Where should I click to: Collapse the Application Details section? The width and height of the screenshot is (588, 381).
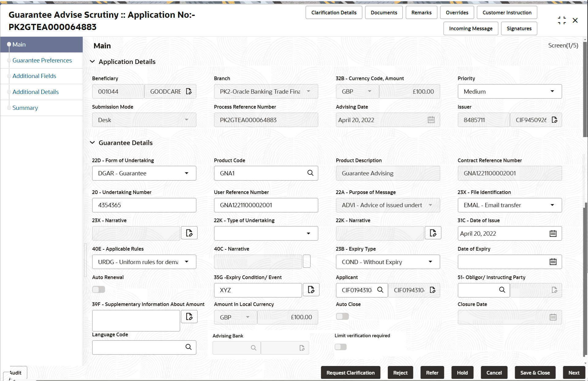click(92, 61)
